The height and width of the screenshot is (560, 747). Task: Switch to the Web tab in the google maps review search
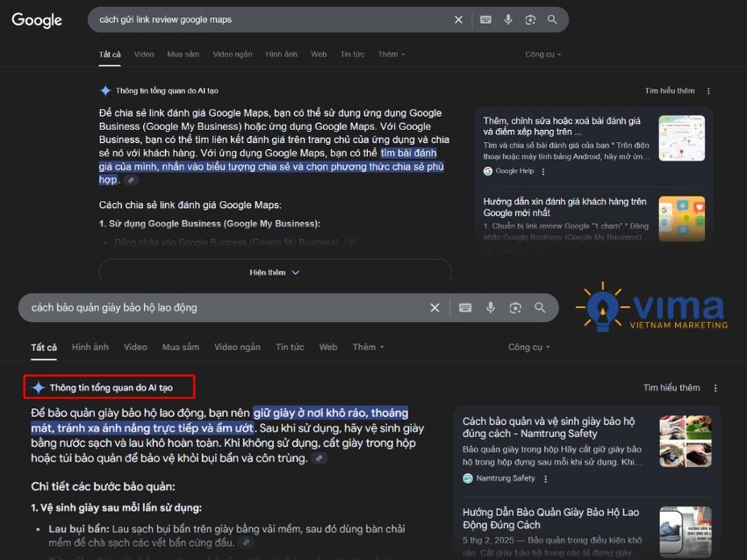point(319,54)
